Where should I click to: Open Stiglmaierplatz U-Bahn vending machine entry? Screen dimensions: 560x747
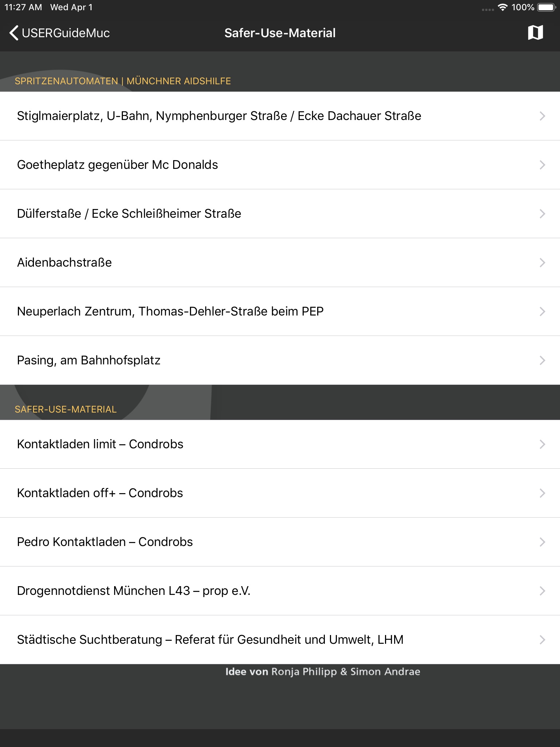pyautogui.click(x=219, y=116)
